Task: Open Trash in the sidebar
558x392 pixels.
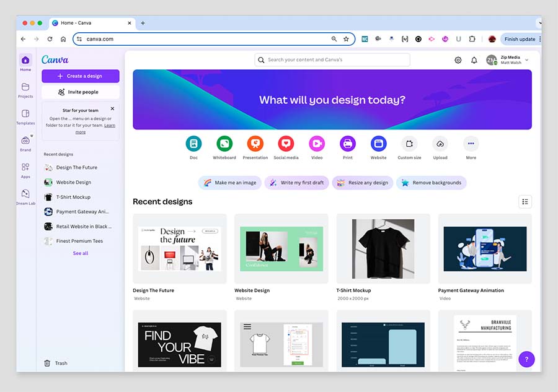Action: tap(56, 364)
